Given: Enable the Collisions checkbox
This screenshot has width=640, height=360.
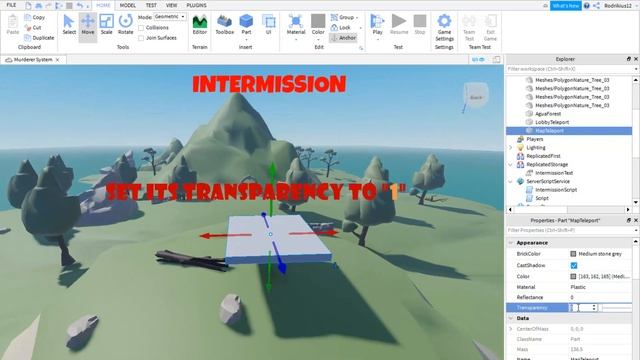Looking at the screenshot, I should (141, 28).
